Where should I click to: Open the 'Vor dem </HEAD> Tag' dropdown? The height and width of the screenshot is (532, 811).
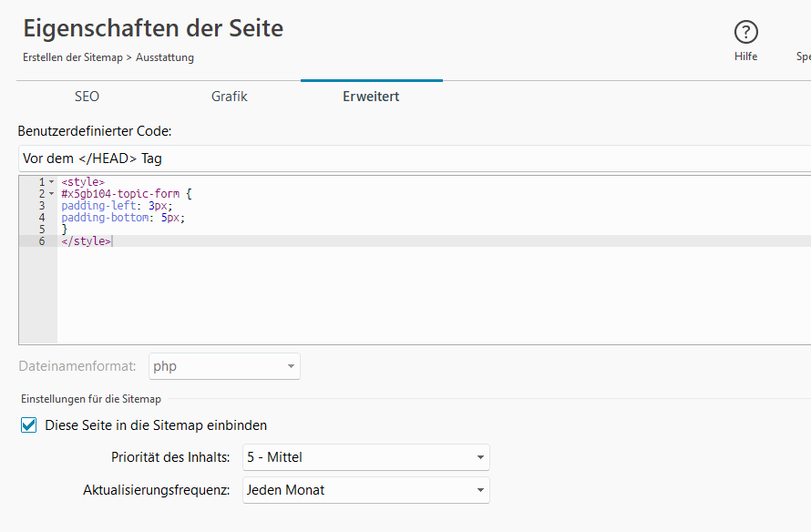(x=415, y=159)
